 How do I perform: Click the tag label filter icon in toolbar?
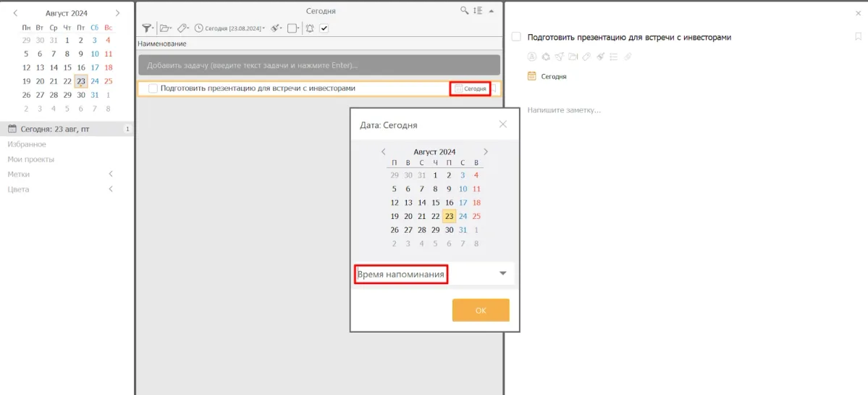[182, 28]
